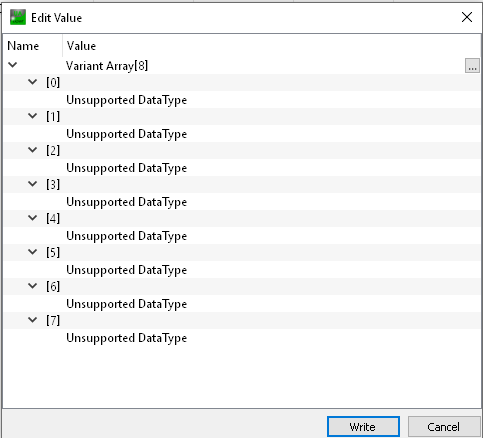This screenshot has height=438, width=483.
Task: Close the Edit Value dialog
Action: [x=467, y=17]
